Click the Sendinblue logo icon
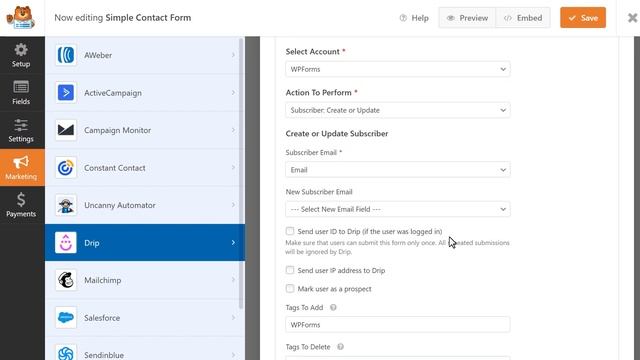640x360 pixels. [x=66, y=353]
